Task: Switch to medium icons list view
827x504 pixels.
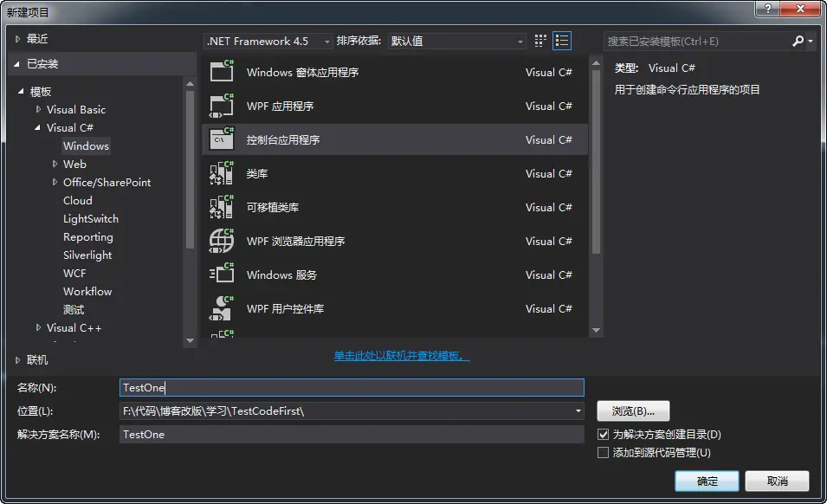Action: click(x=562, y=41)
